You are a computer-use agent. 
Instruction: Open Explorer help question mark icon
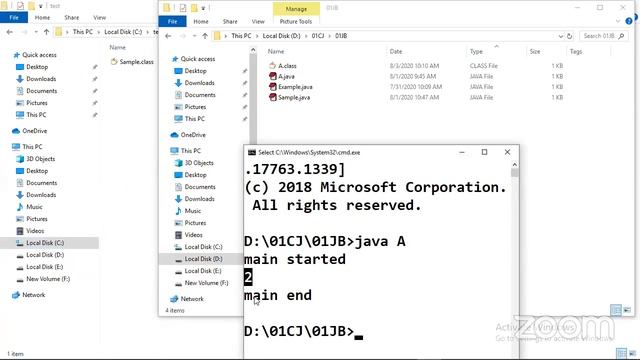629,21
